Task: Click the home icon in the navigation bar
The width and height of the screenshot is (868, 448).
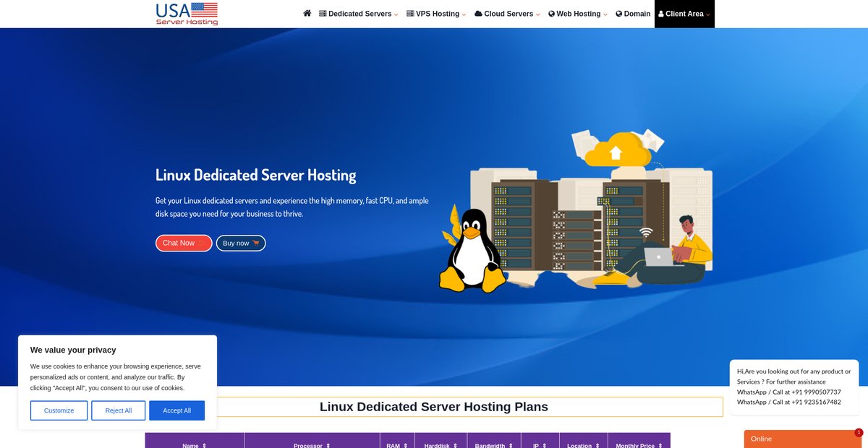Action: pos(307,14)
